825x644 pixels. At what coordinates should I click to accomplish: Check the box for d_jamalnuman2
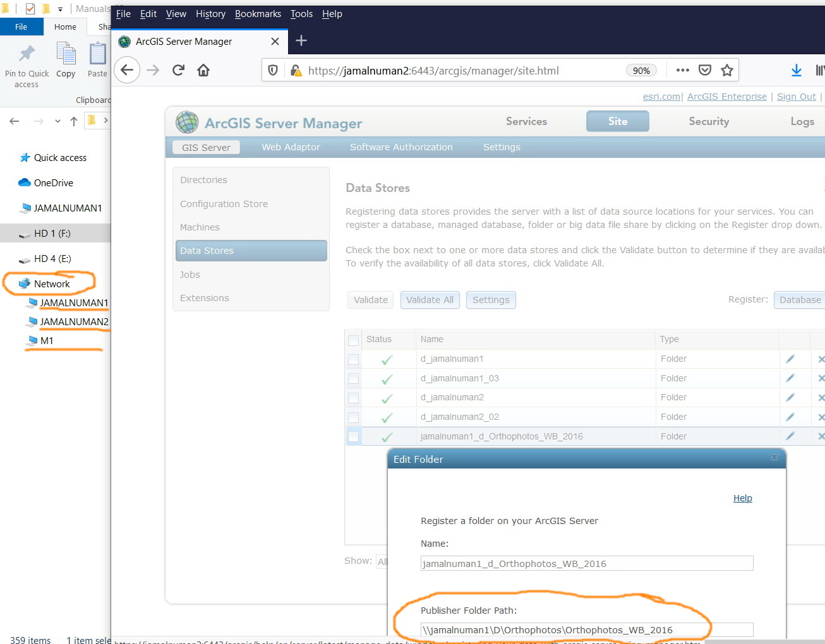353,398
